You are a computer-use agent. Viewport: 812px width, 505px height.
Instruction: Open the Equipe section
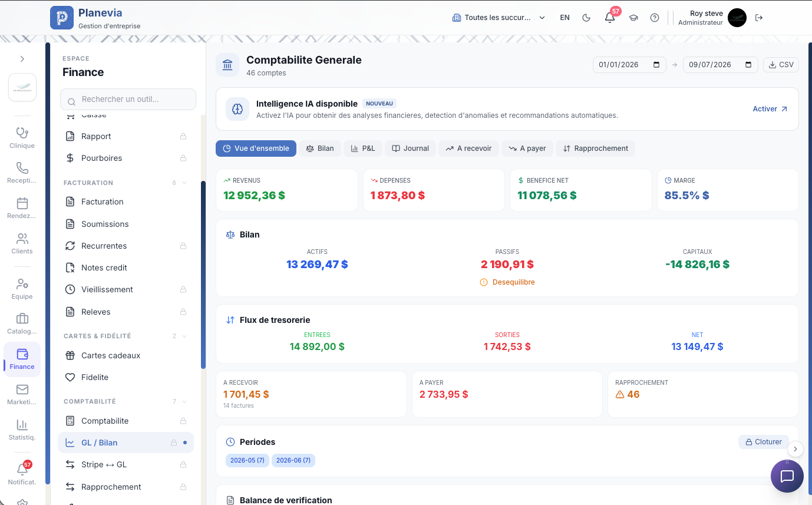[x=22, y=289]
